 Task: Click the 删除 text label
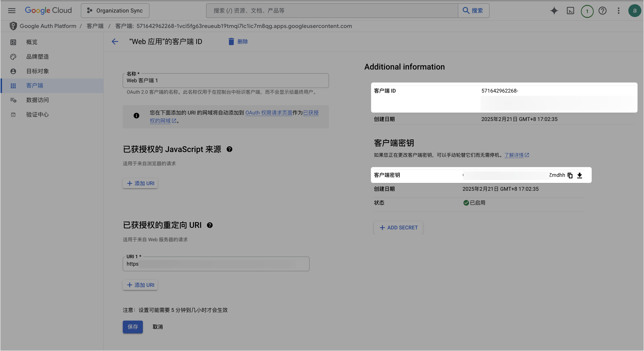coord(242,42)
